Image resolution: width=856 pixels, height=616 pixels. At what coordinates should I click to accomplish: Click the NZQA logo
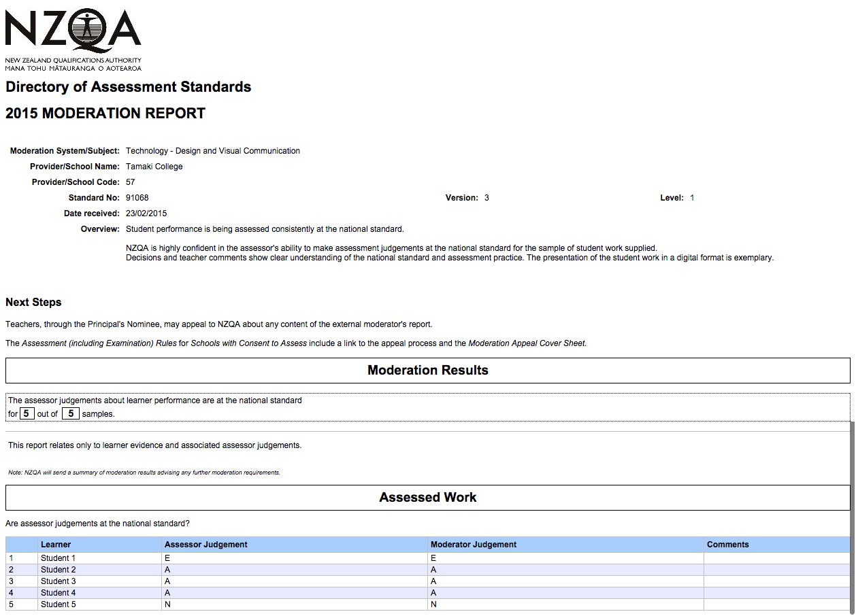pyautogui.click(x=73, y=39)
